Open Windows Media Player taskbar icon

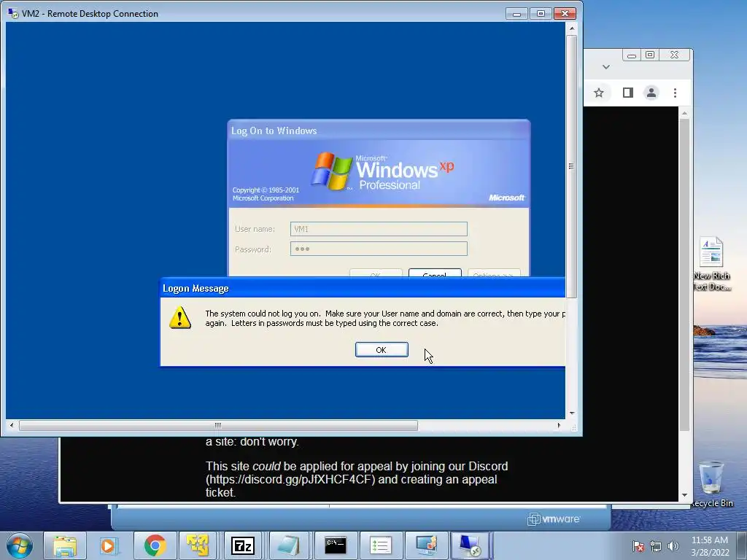pyautogui.click(x=109, y=545)
